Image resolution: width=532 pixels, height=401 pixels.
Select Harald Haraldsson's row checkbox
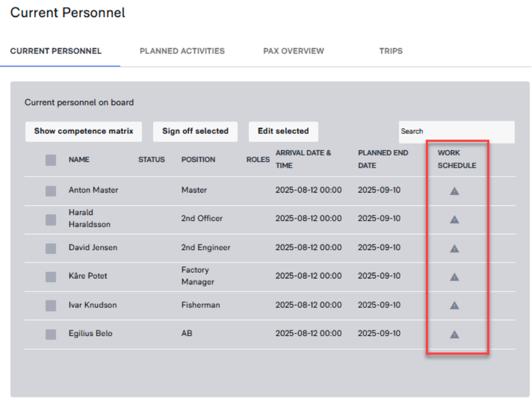coord(51,220)
